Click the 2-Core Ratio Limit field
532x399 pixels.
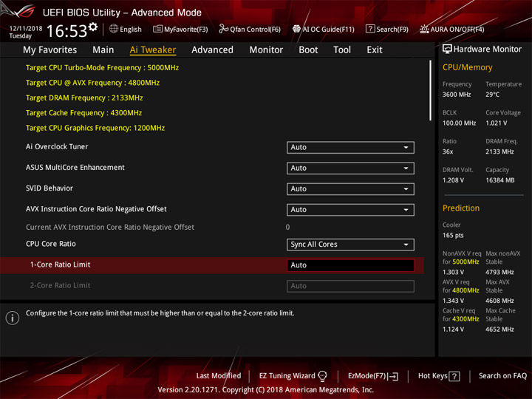350,286
